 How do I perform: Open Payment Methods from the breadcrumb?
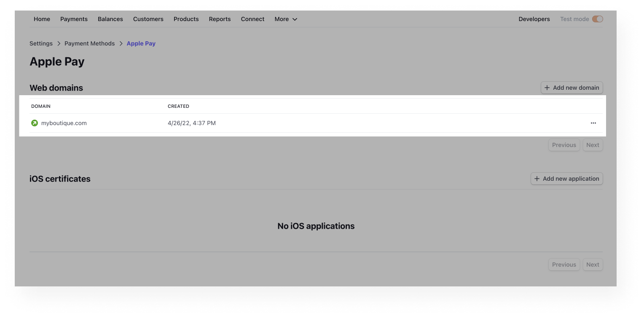[89, 43]
